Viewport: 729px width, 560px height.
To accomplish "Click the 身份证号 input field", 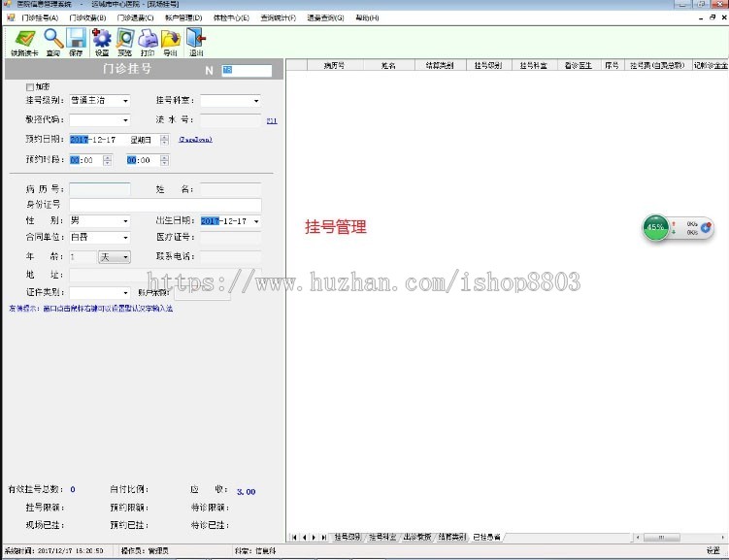I will pyautogui.click(x=165, y=205).
